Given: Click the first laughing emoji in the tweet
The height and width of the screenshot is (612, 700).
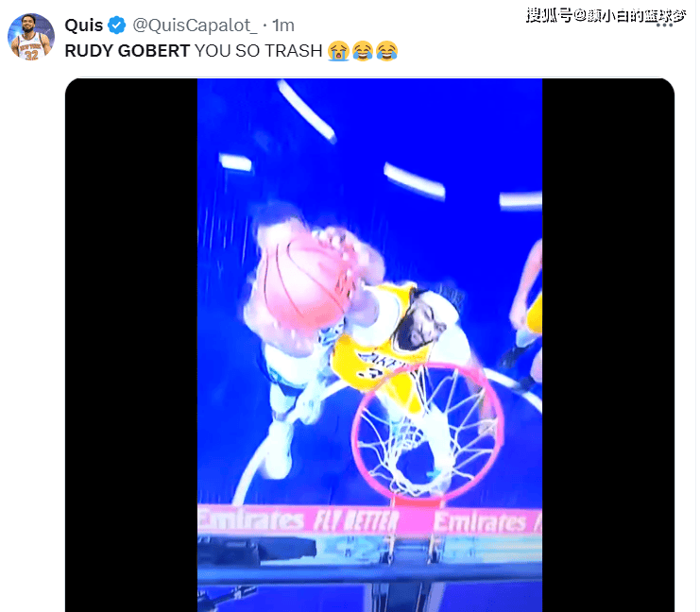Looking at the screenshot, I should point(363,51).
